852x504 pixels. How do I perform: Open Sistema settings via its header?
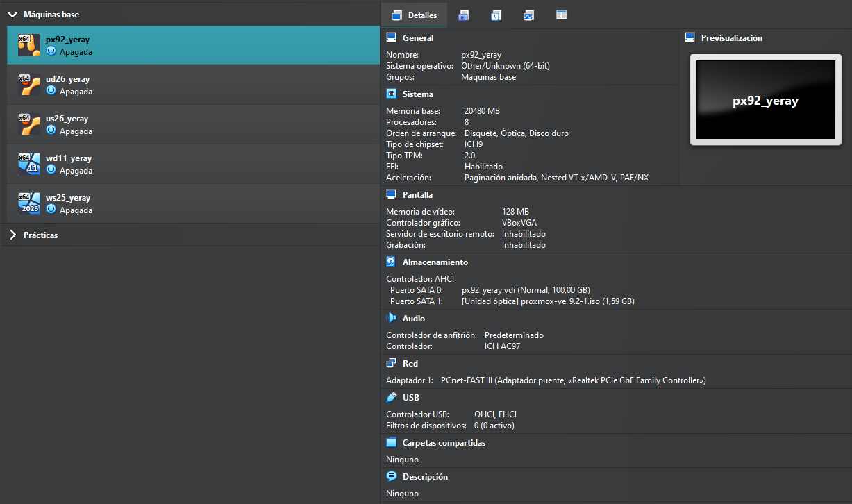pos(418,94)
